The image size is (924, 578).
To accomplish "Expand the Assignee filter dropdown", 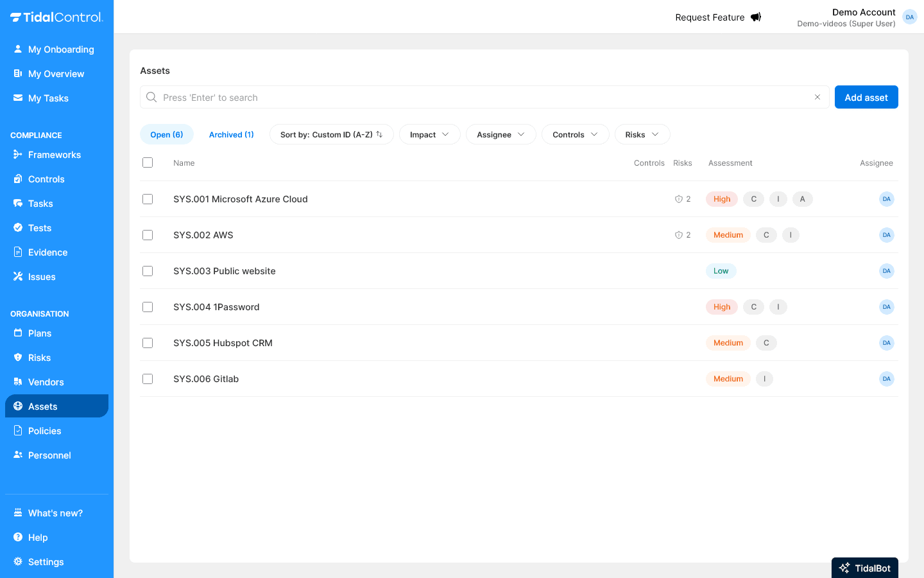I will coord(501,134).
